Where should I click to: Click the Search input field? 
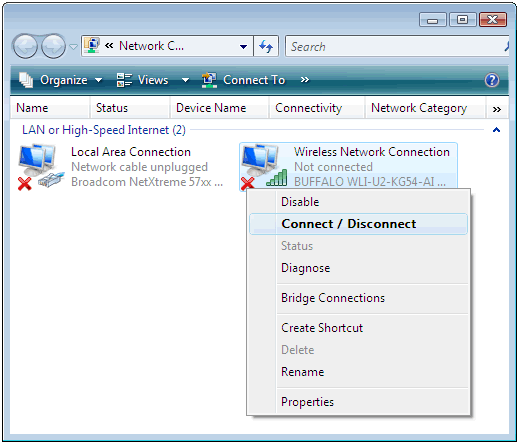click(397, 46)
